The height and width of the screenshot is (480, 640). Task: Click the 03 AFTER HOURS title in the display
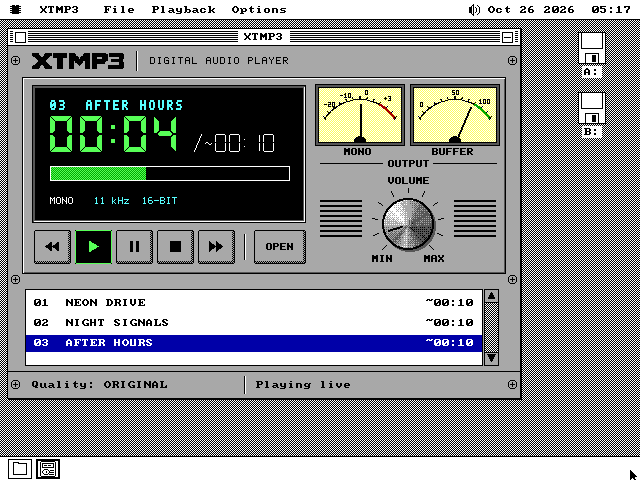116,105
